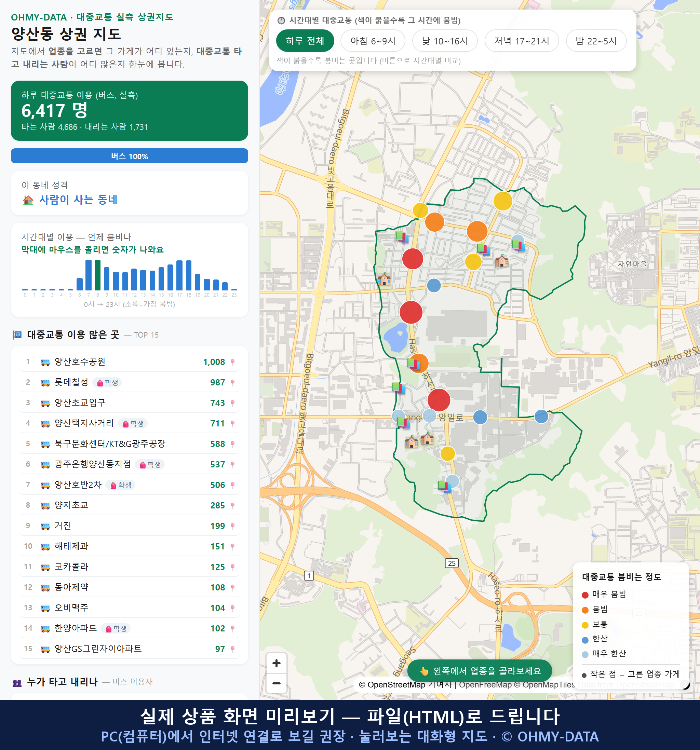This screenshot has height=750, width=700.
Task: Click the light blue 매우 한산 legend swatch
Action: point(585,655)
